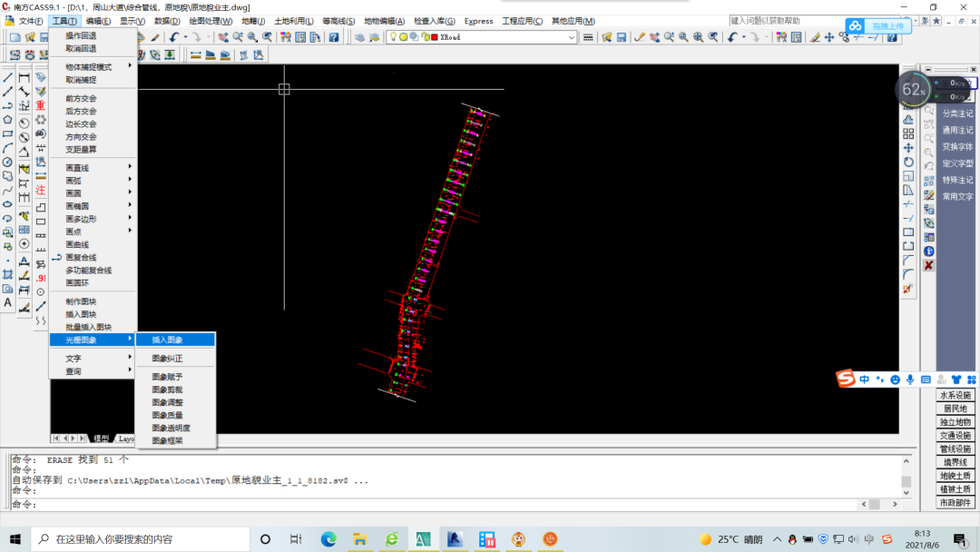Open the 市政部件 category
The height and width of the screenshot is (552, 980).
coord(955,503)
